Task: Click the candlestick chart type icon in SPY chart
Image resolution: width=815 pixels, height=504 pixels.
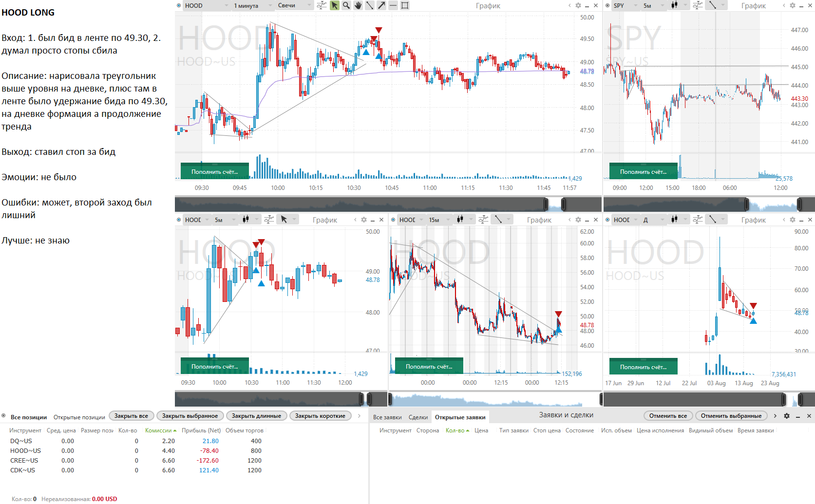Action: tap(674, 5)
